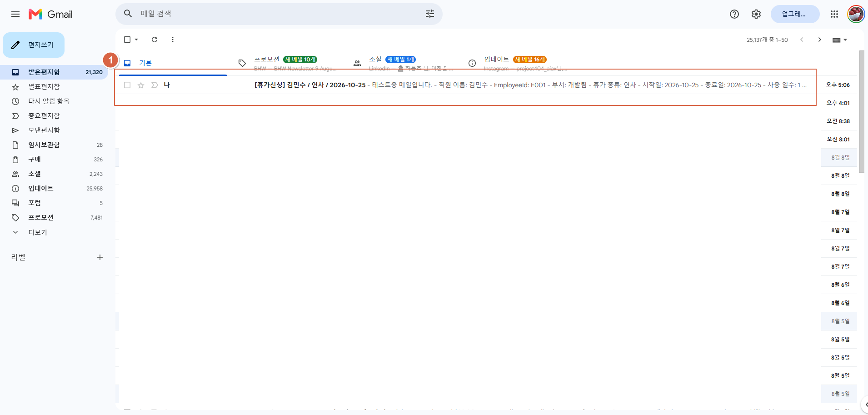Star the 휴가신청 김민수 email
This screenshot has height=415, width=868.
coord(141,85)
